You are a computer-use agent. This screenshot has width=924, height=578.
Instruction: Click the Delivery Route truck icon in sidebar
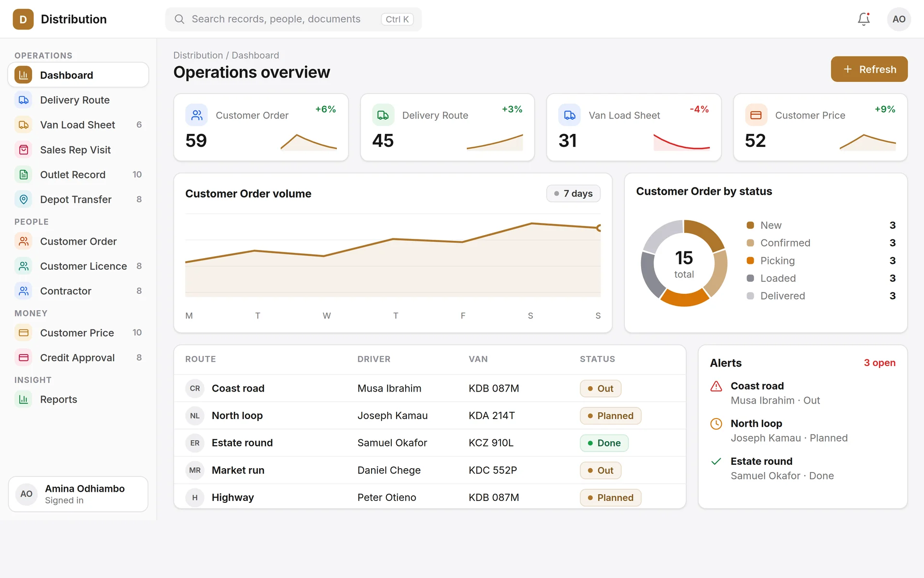click(x=24, y=100)
